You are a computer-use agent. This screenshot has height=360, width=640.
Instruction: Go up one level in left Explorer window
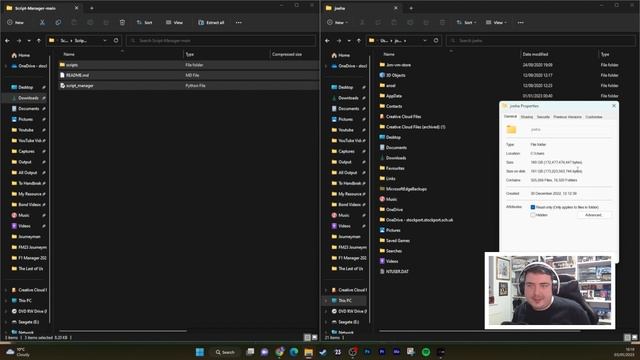tap(39, 40)
